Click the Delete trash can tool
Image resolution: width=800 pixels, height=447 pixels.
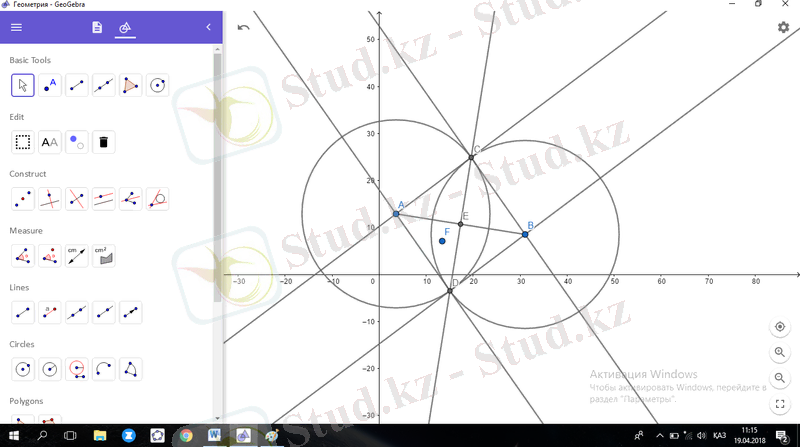tap(104, 142)
